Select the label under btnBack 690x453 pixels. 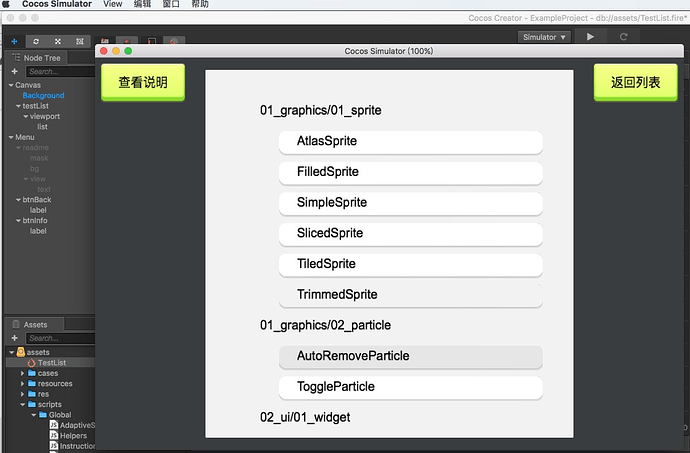[x=38, y=210]
